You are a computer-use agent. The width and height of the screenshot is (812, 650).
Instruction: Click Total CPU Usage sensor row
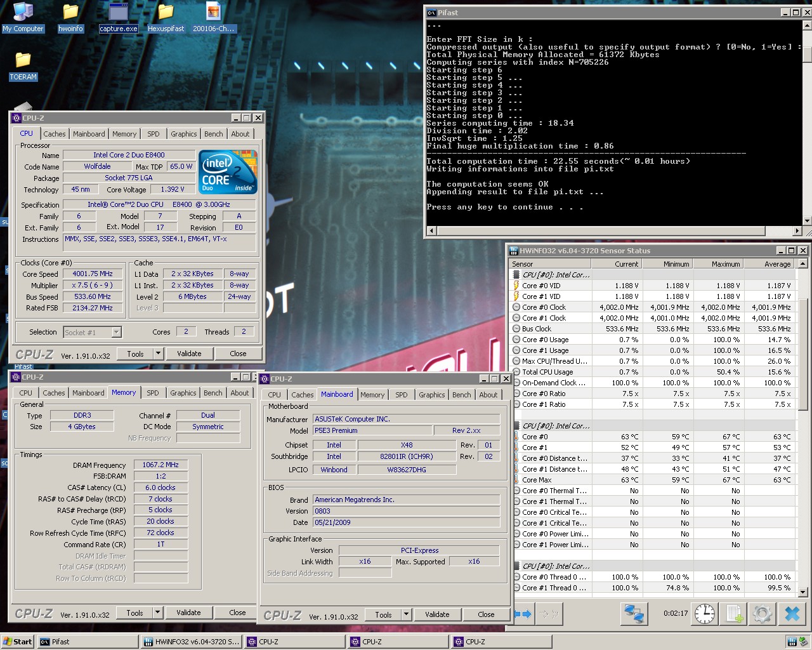(653, 372)
